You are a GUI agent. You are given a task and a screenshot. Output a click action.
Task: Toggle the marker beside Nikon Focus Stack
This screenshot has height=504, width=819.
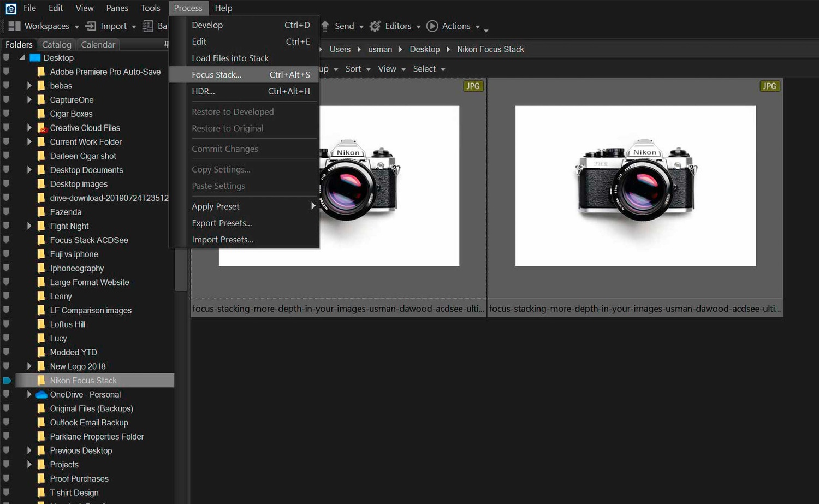[7, 380]
